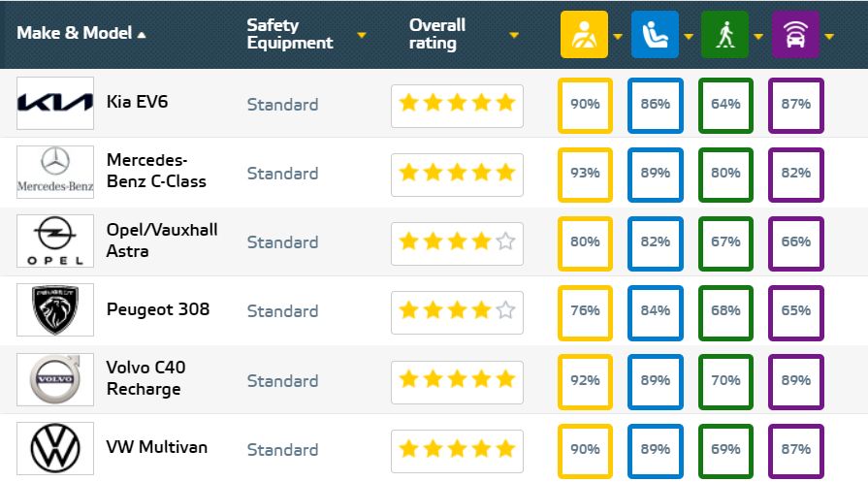The image size is (868, 482).
Task: Expand the Overall rating sort arrow
Action: click(514, 35)
